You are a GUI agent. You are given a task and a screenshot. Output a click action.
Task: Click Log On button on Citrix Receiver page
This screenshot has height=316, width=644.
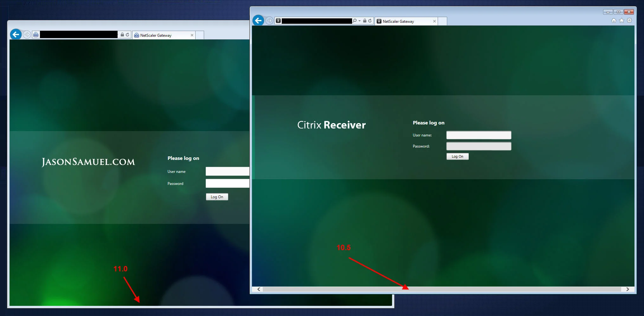[x=457, y=156]
